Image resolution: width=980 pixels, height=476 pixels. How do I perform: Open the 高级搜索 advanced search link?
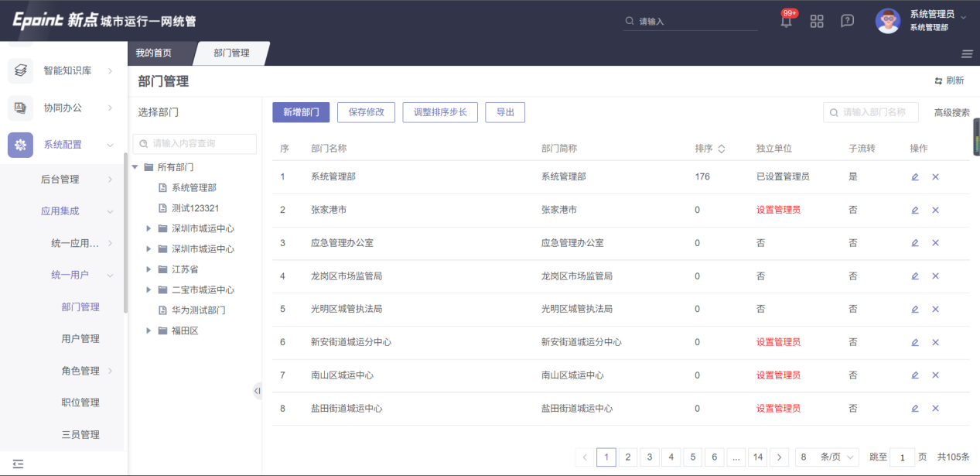coord(951,113)
